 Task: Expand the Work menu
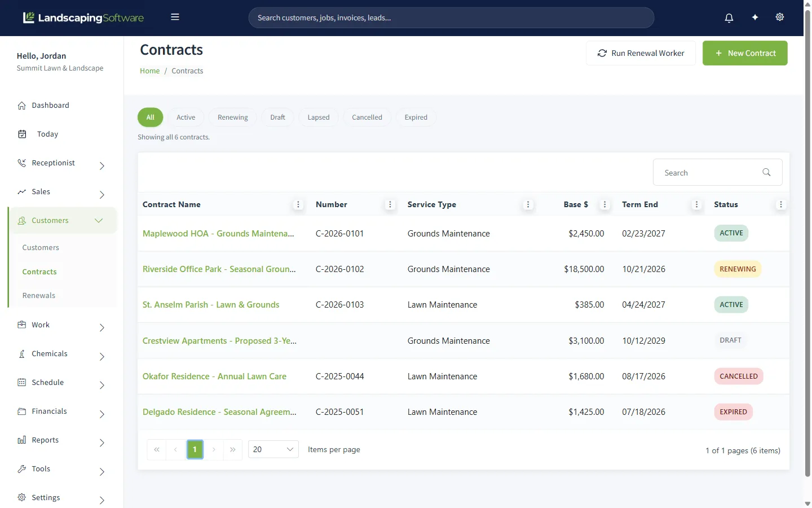62,325
